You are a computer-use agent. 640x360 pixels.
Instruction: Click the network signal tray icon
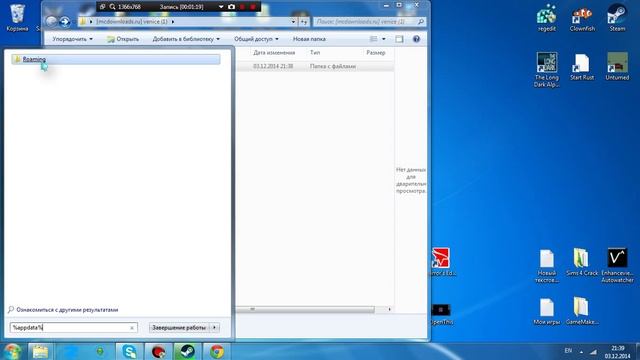(593, 351)
